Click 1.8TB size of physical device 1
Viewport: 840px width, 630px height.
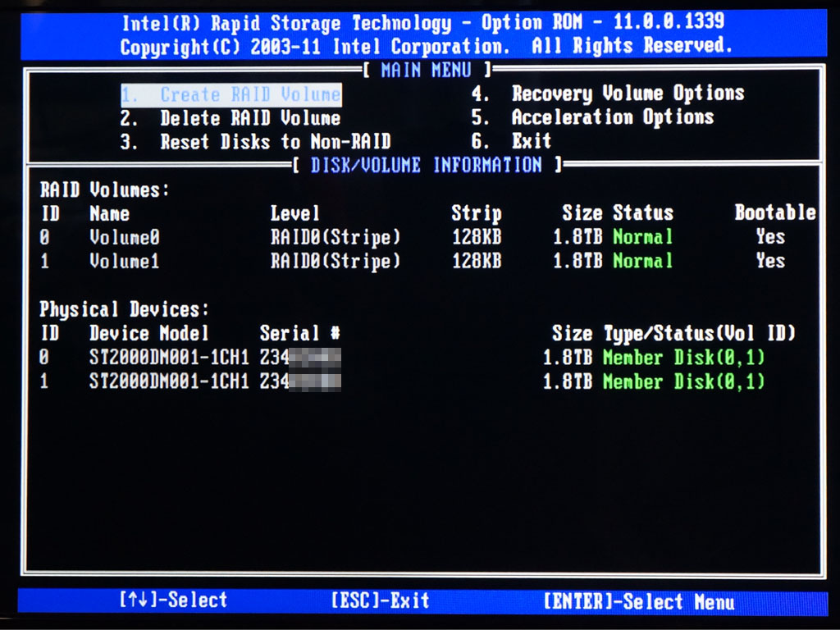coord(568,381)
